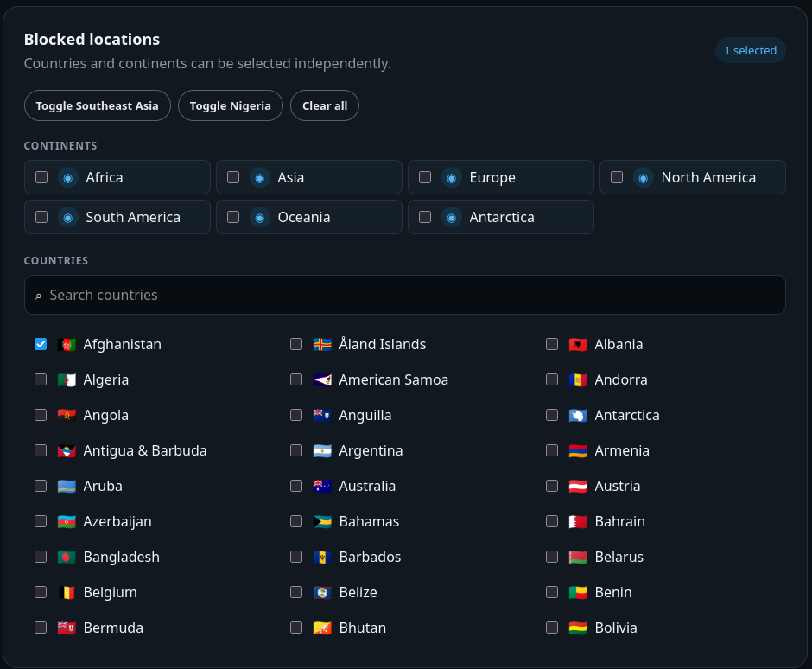Click the Algeria country label
Viewport: 812px width, 669px height.
coord(106,379)
